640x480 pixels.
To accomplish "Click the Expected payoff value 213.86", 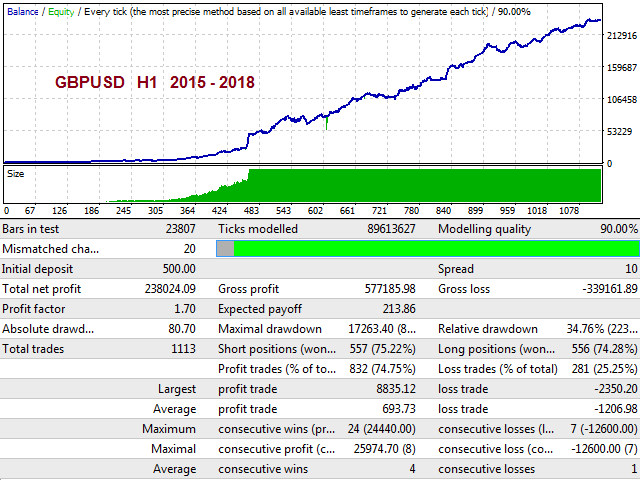I will (x=399, y=309).
